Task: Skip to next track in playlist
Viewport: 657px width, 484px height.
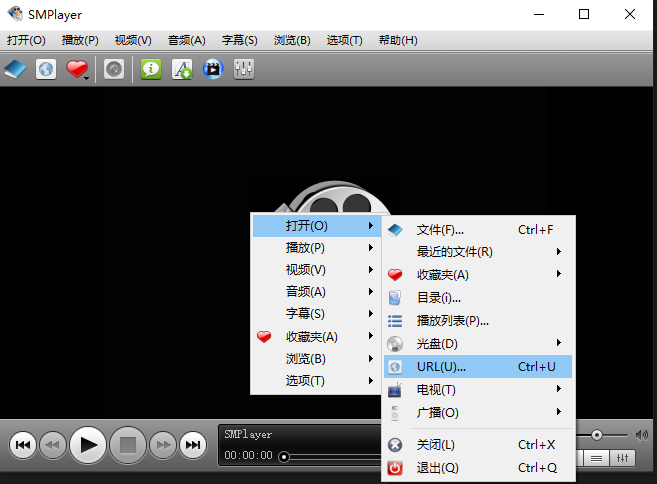Action: click(x=193, y=445)
